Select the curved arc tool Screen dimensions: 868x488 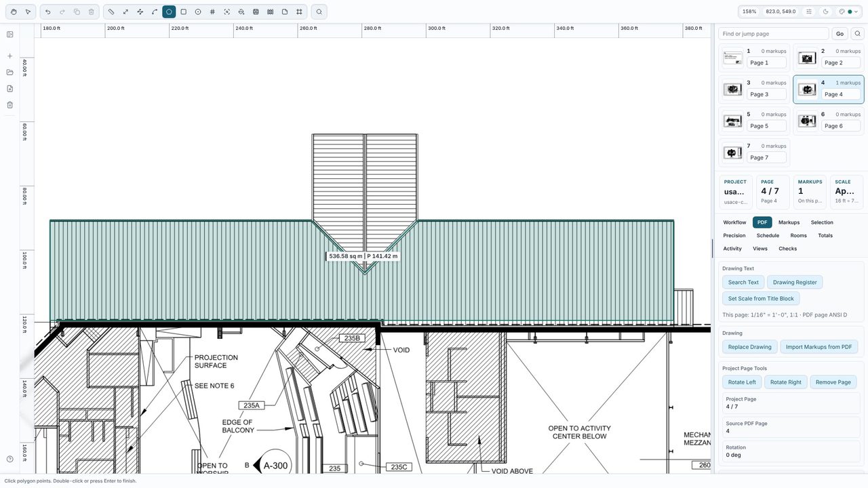click(155, 12)
